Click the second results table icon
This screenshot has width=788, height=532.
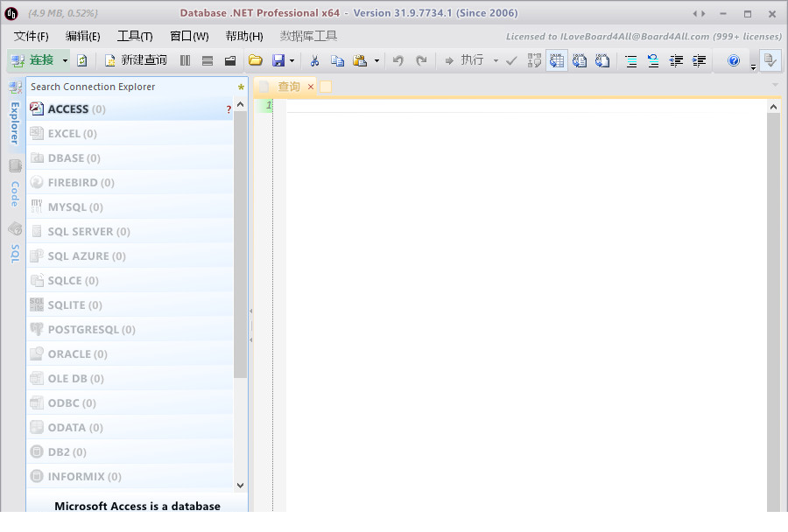580,60
